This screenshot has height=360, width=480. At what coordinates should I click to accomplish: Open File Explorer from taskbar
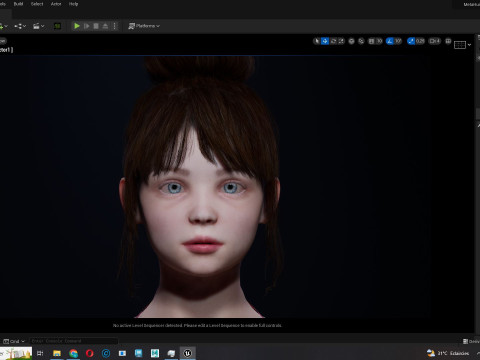(57, 353)
